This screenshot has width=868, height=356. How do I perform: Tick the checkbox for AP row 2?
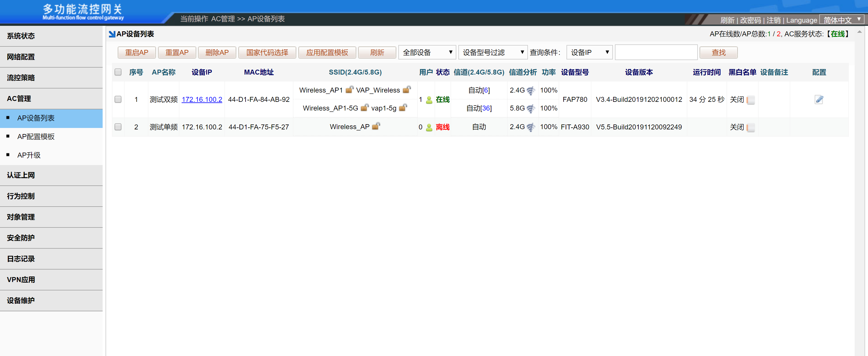point(118,127)
